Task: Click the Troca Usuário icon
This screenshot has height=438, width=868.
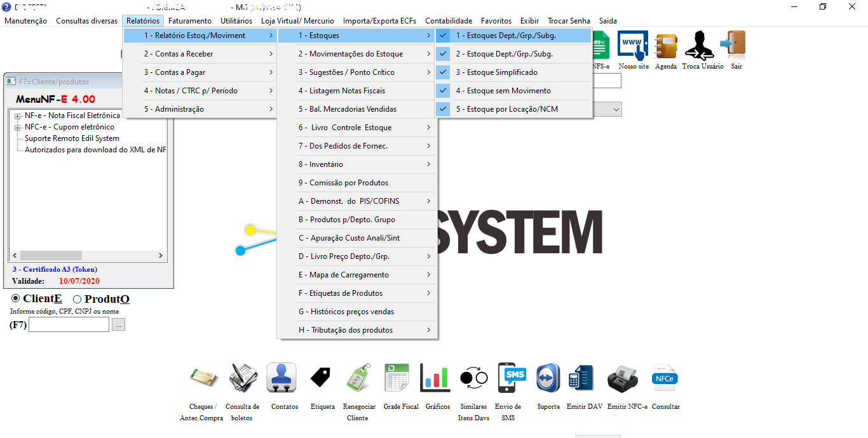Action: 702,47
